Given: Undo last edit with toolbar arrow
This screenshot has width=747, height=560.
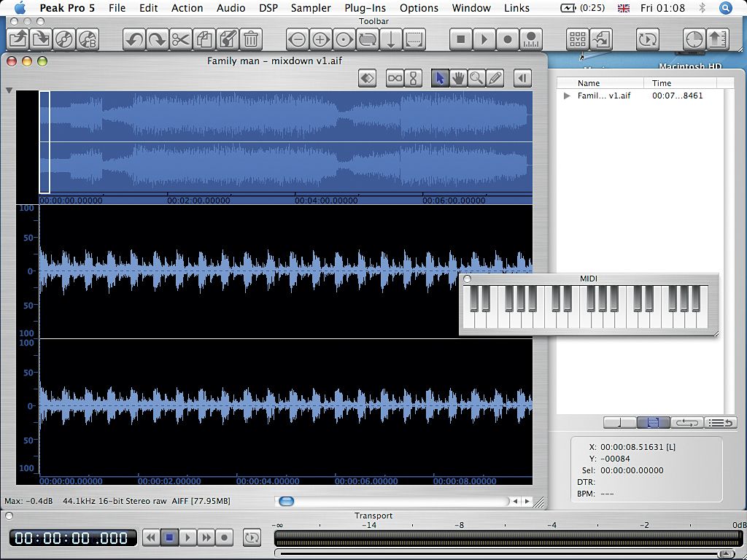Looking at the screenshot, I should click(x=134, y=39).
